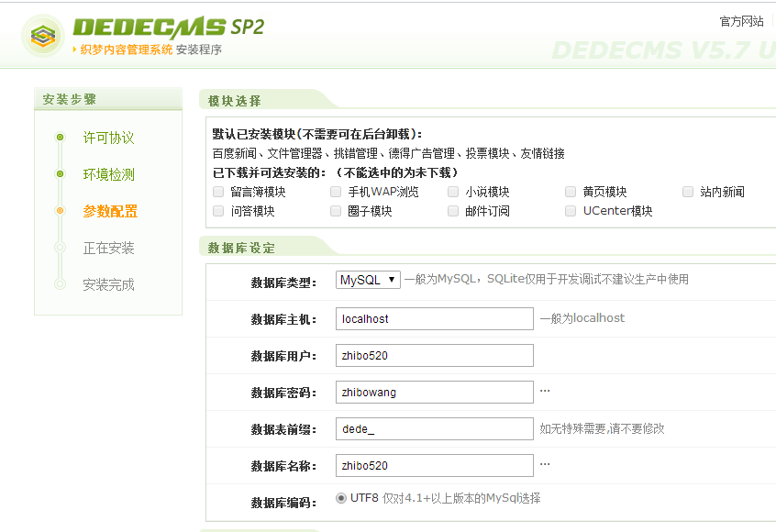Image resolution: width=776 pixels, height=532 pixels.
Task: Tick the 小说模块 checkbox
Action: [453, 192]
